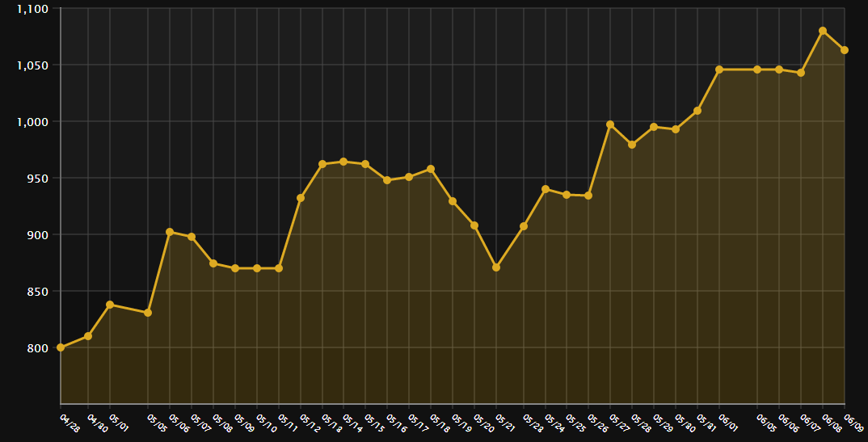The width and height of the screenshot is (868, 442).
Task: Click the 05/14 data point on the chart
Action: (343, 162)
